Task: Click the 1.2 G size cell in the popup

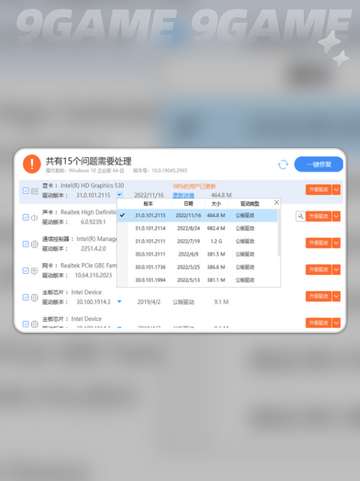Action: [216, 241]
